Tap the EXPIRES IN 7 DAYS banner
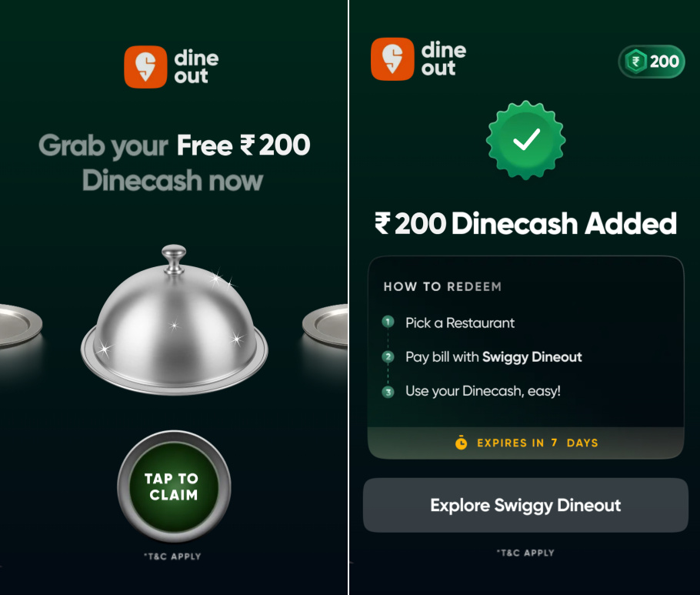Image resolution: width=700 pixels, height=595 pixels. click(x=526, y=443)
